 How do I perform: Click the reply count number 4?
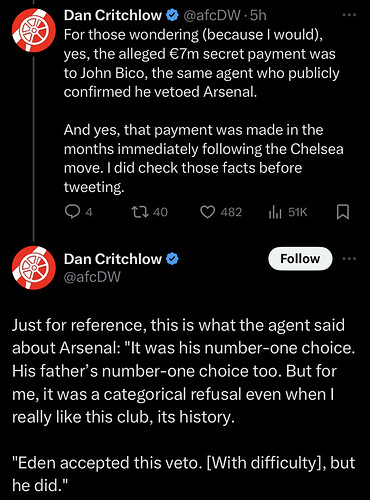pos(89,212)
